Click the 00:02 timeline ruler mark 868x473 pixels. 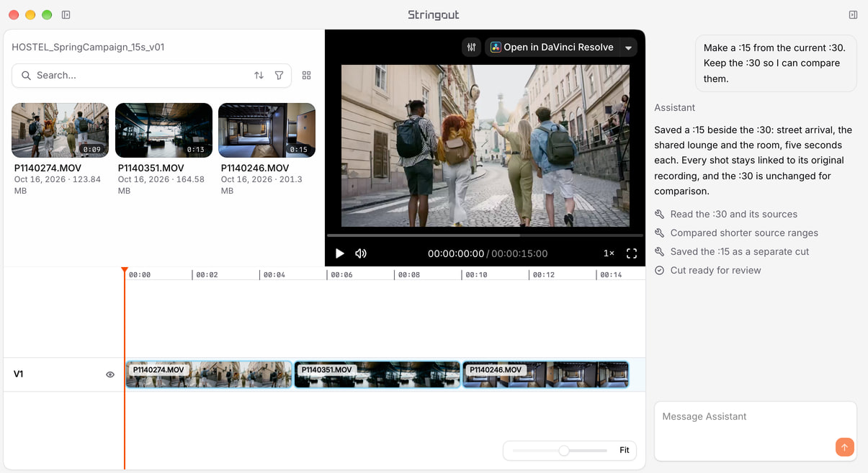coord(207,275)
